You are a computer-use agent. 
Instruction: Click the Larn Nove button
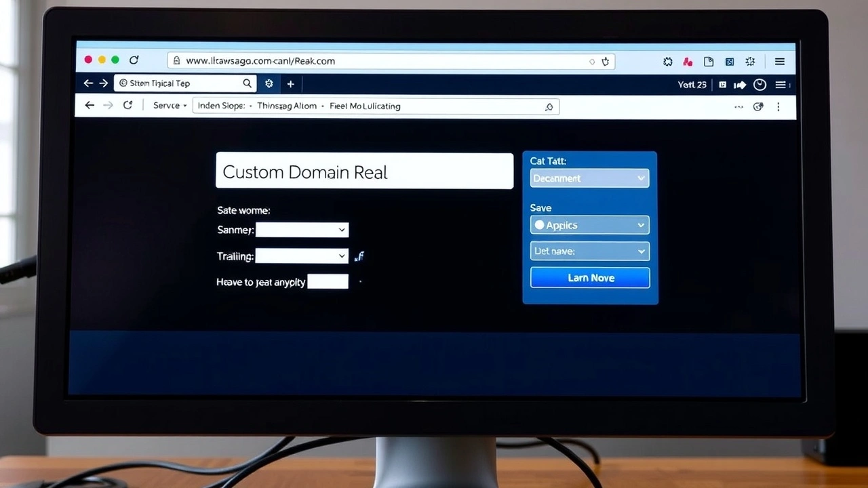pos(590,278)
